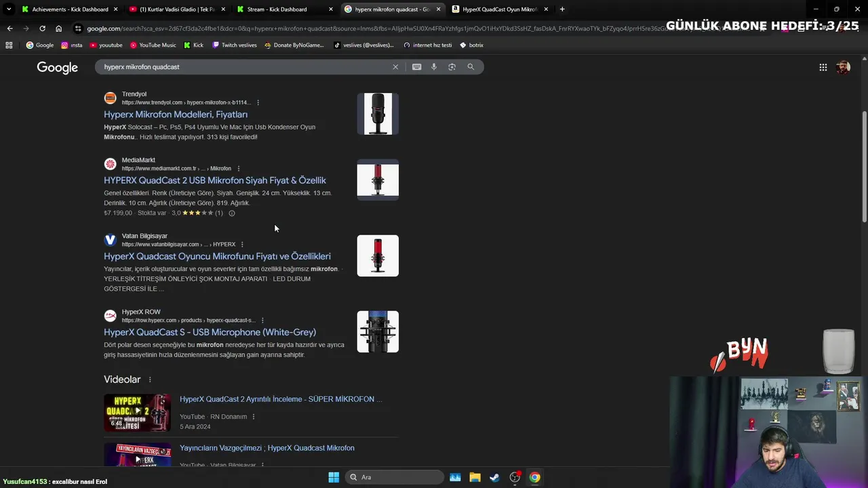Open a new browser tab
The height and width of the screenshot is (488, 868).
coord(562,9)
